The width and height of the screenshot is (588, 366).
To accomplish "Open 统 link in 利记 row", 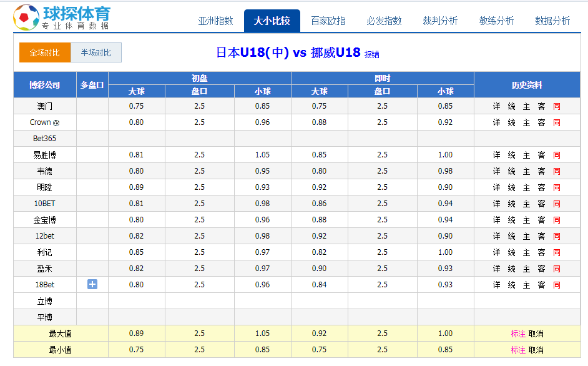I will pos(511,252).
